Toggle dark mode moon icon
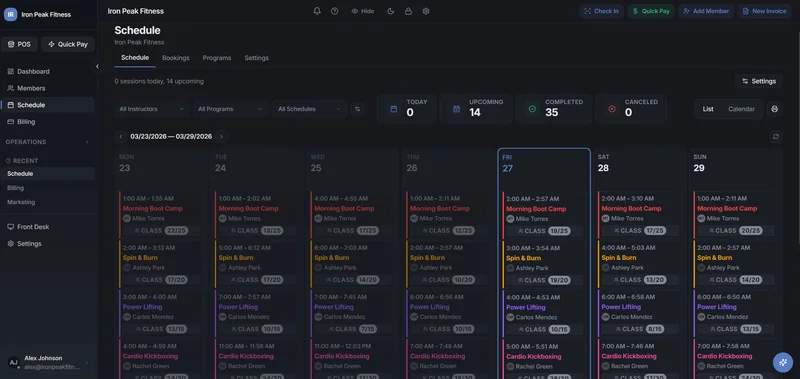800x379 pixels. point(391,11)
